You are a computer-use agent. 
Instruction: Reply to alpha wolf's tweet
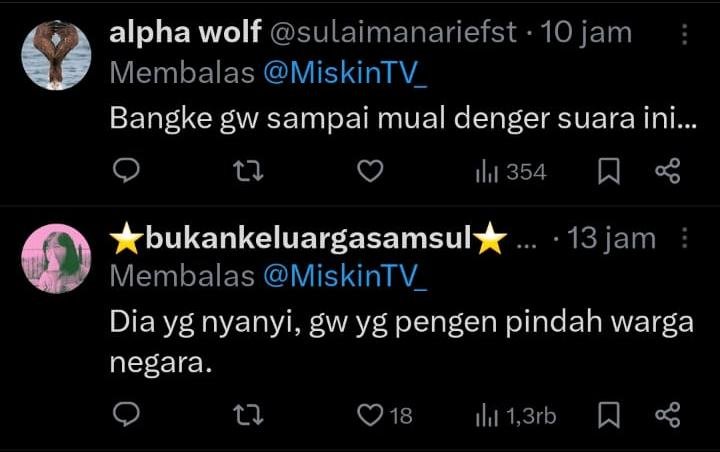[x=125, y=172]
